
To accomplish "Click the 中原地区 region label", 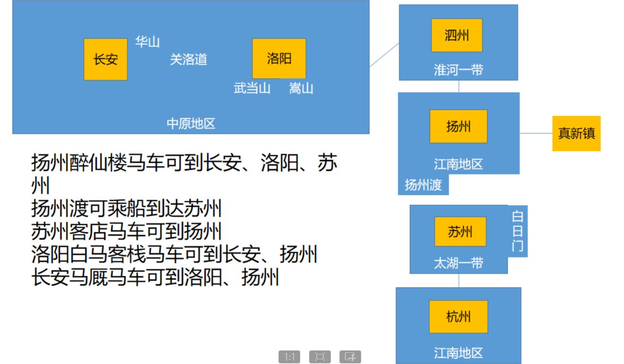I will click(x=191, y=124).
